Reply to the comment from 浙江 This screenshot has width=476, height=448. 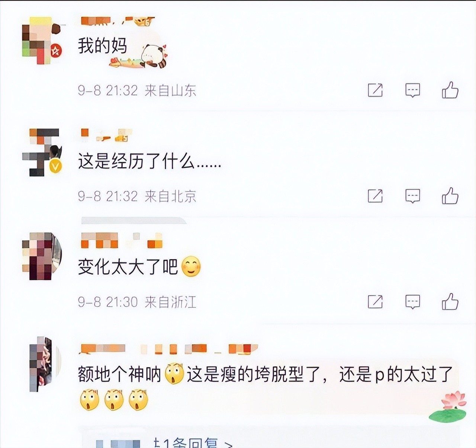(x=412, y=301)
